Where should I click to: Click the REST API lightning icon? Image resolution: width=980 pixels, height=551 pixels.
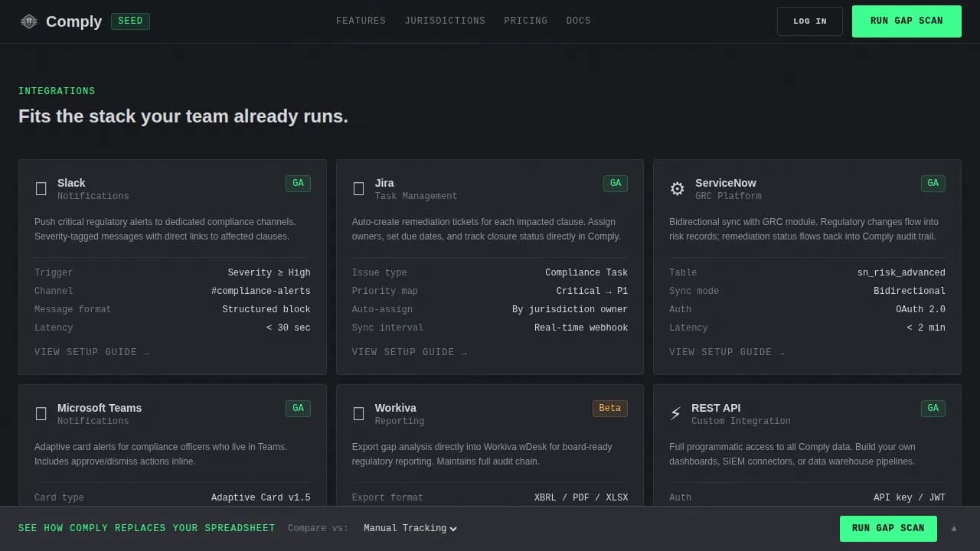(675, 414)
